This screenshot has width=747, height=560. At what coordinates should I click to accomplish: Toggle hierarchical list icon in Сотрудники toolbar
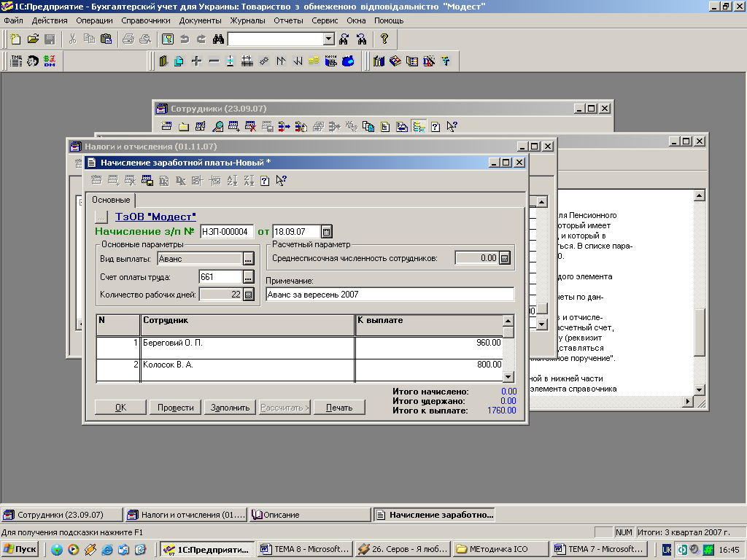419,126
